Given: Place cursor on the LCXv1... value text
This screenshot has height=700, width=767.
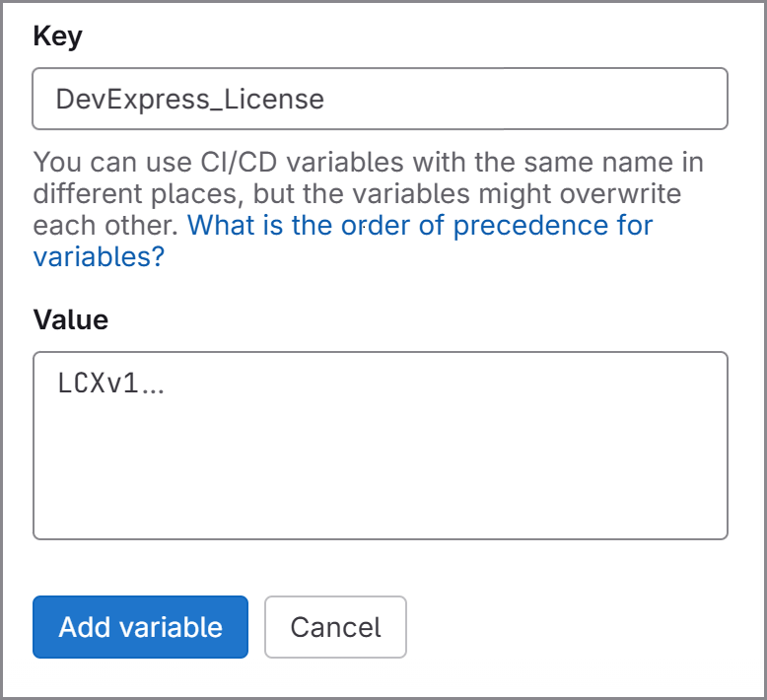Looking at the screenshot, I should [x=110, y=385].
